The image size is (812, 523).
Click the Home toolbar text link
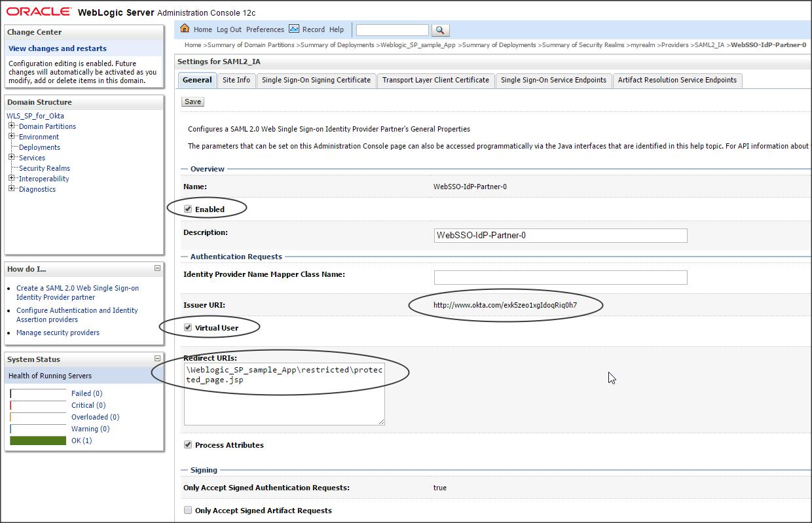(x=203, y=29)
